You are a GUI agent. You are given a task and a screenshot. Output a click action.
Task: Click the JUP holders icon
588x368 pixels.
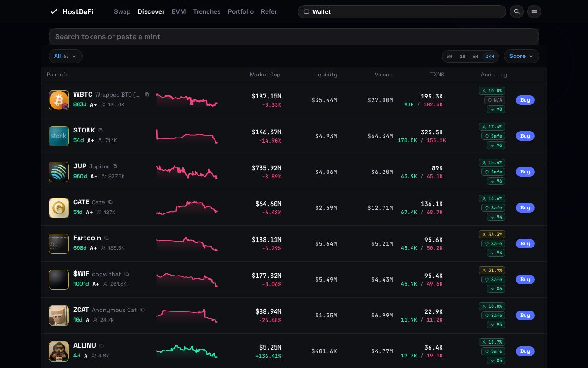tap(104, 176)
